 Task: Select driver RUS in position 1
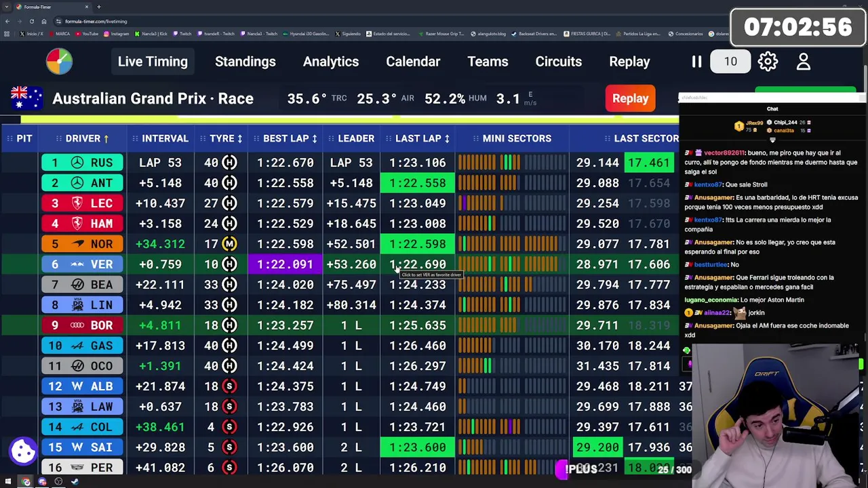pyautogui.click(x=83, y=163)
